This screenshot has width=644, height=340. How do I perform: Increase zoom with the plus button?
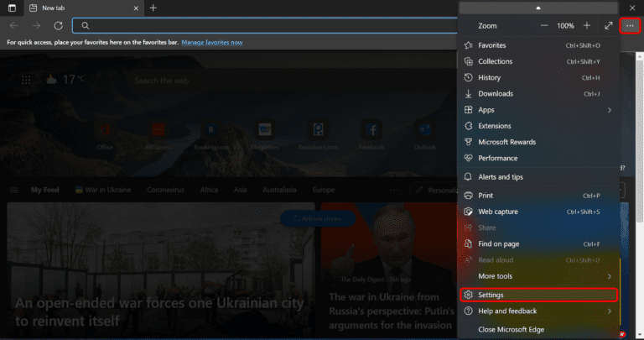coord(586,25)
